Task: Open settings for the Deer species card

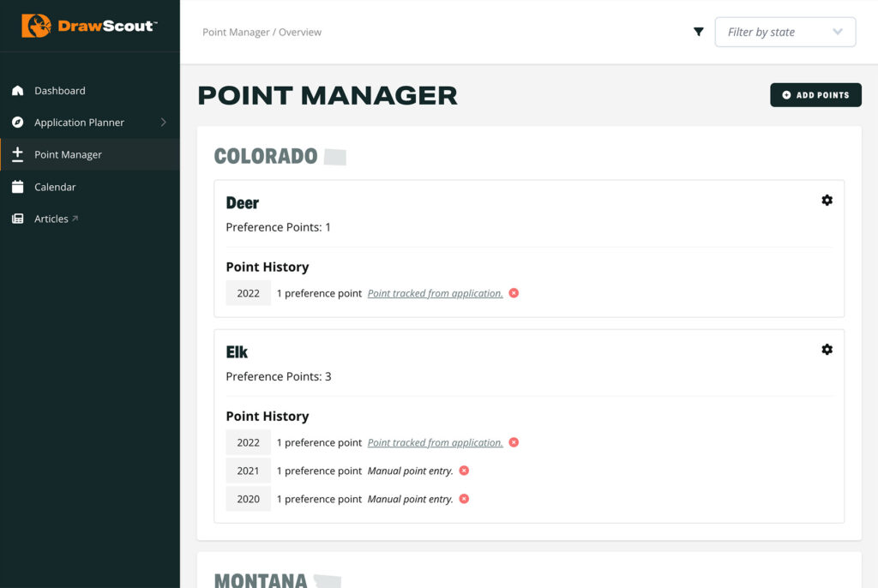Action: tap(827, 200)
